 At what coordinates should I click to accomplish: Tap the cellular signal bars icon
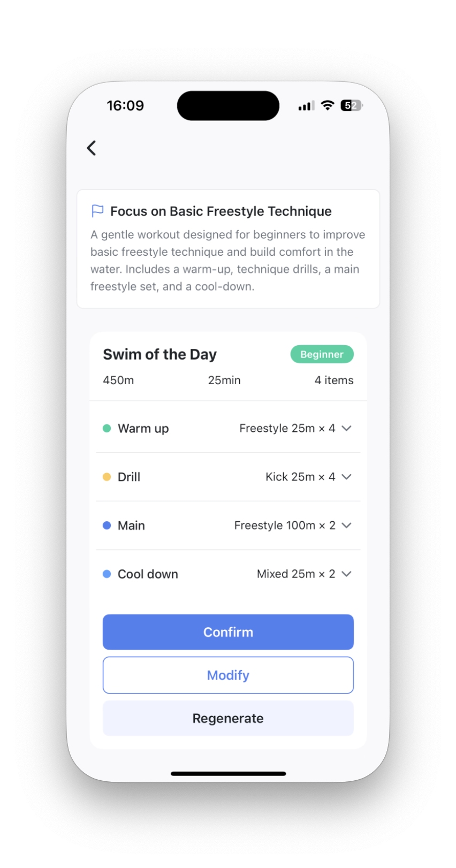[x=306, y=106]
